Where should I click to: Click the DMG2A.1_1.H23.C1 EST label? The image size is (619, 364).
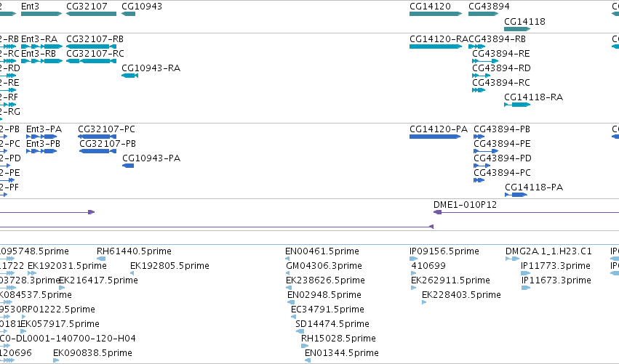pyautogui.click(x=548, y=251)
